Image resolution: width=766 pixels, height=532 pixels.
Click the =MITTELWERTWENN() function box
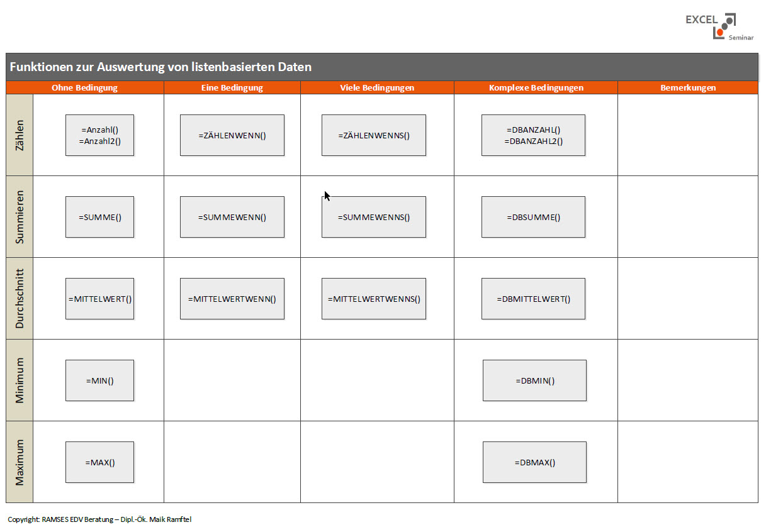pos(232,299)
